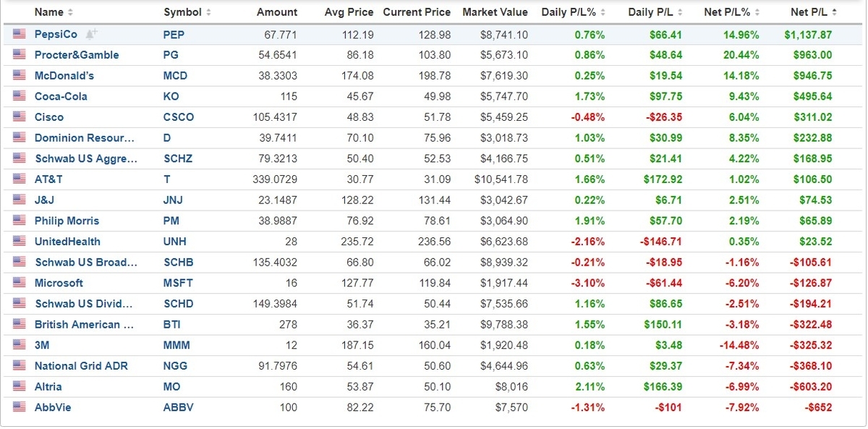Click the US flag icon beside Dominion Resources

[19, 138]
